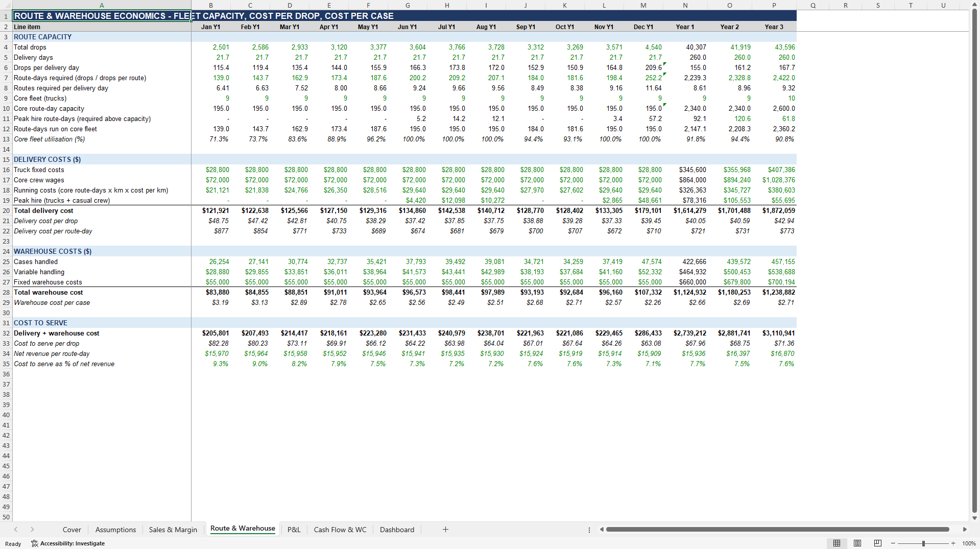Select the Core fleet utilisation (%) label
980x549 pixels.
(49, 139)
